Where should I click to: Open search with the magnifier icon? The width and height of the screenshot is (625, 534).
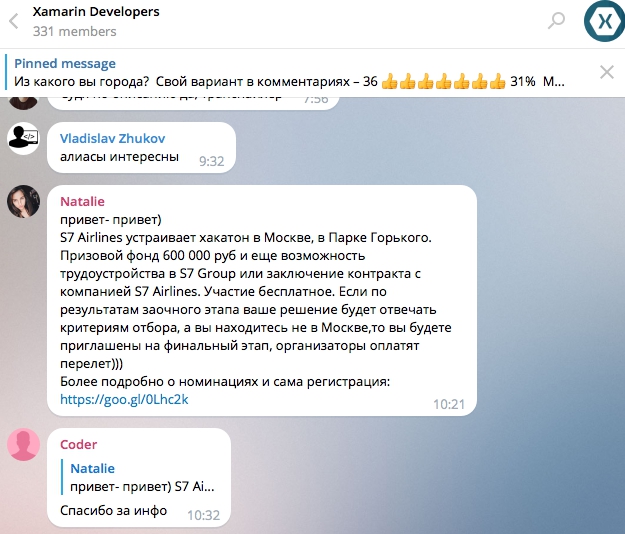pos(556,20)
